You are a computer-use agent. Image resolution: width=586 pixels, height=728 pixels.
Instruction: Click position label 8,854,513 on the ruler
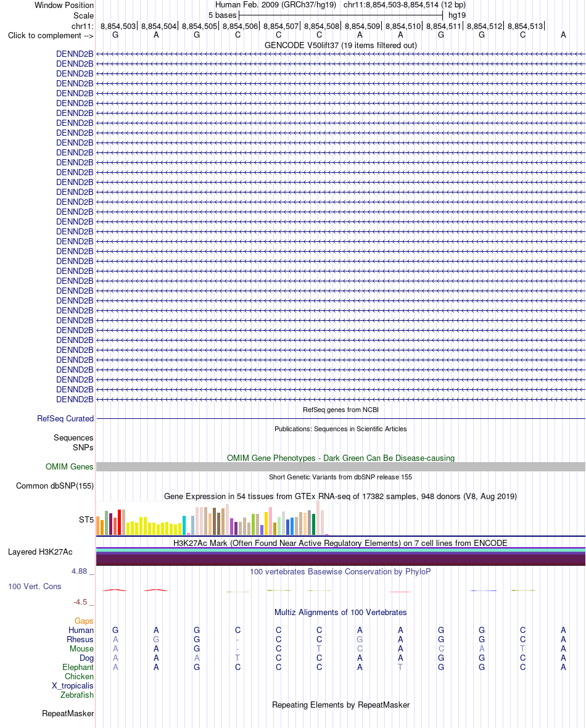525,27
